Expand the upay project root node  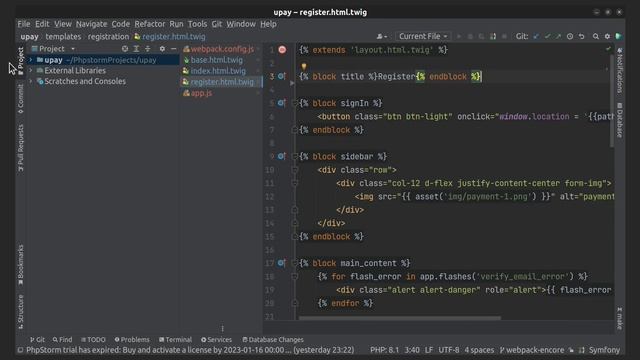point(31,60)
